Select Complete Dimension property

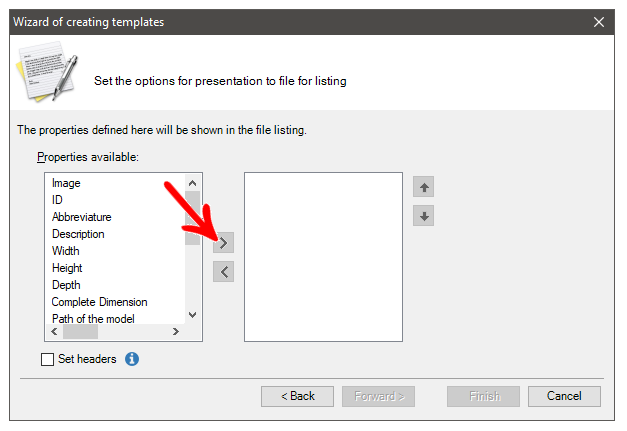click(x=100, y=302)
